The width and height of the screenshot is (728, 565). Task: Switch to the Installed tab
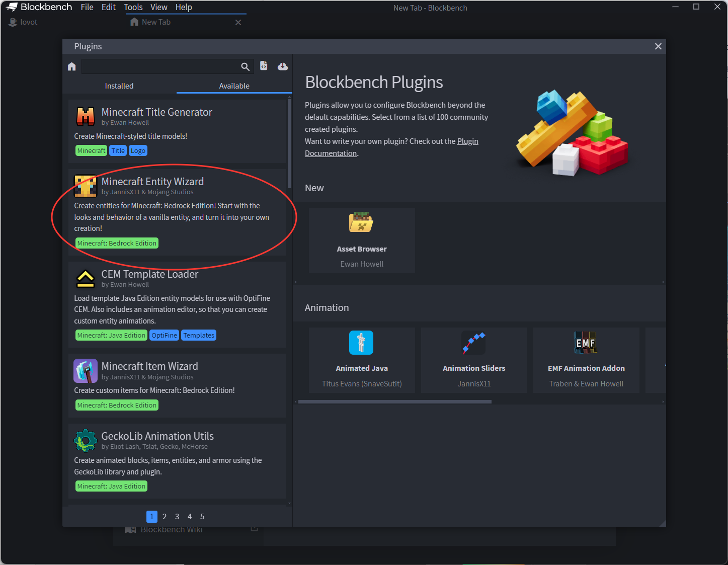(x=119, y=86)
